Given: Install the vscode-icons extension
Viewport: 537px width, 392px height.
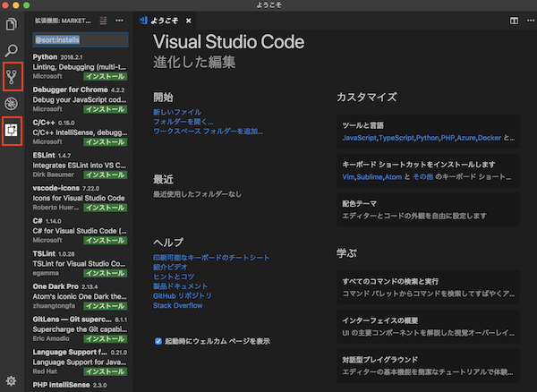Looking at the screenshot, I should [106, 208].
